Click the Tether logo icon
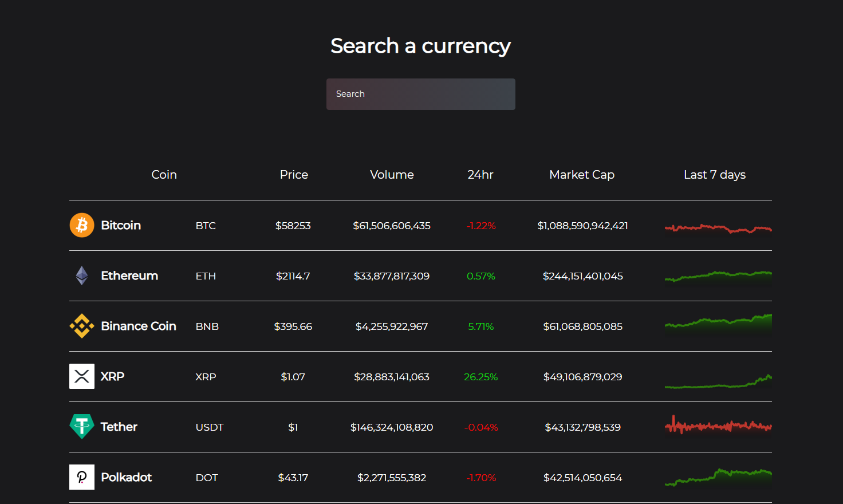The height and width of the screenshot is (504, 843). tap(82, 427)
